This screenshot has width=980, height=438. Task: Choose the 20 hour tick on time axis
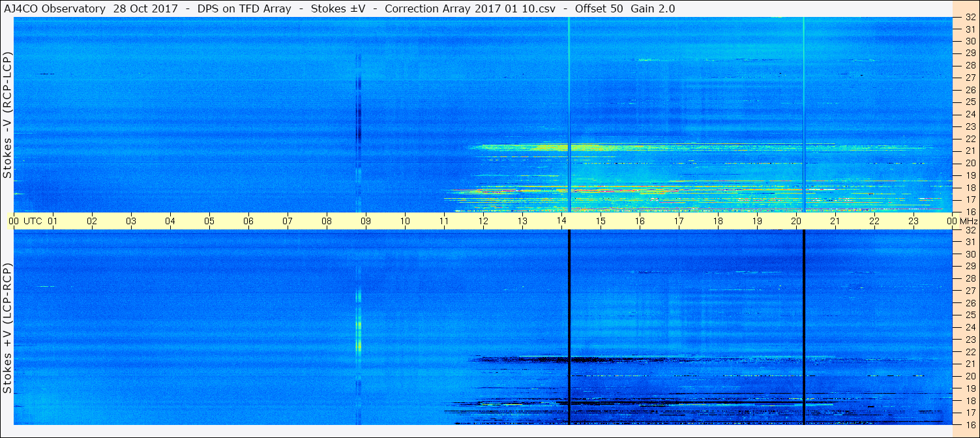(796, 221)
